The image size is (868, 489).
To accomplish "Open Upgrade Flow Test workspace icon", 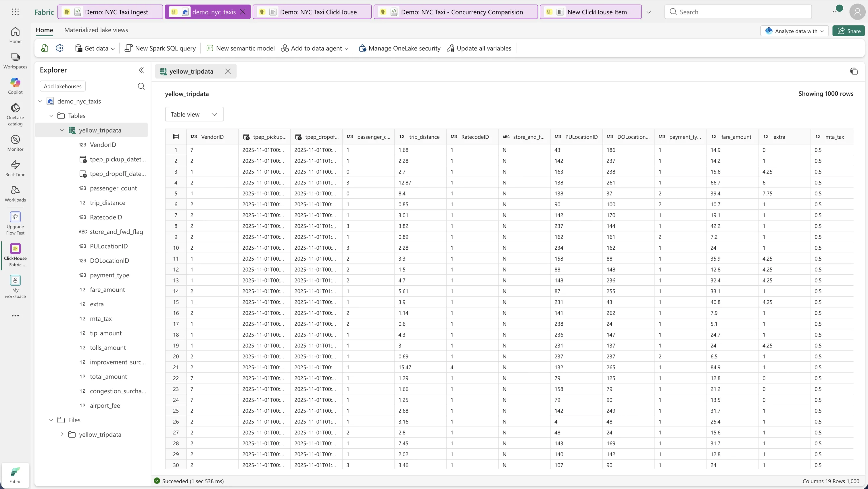I will click(15, 223).
